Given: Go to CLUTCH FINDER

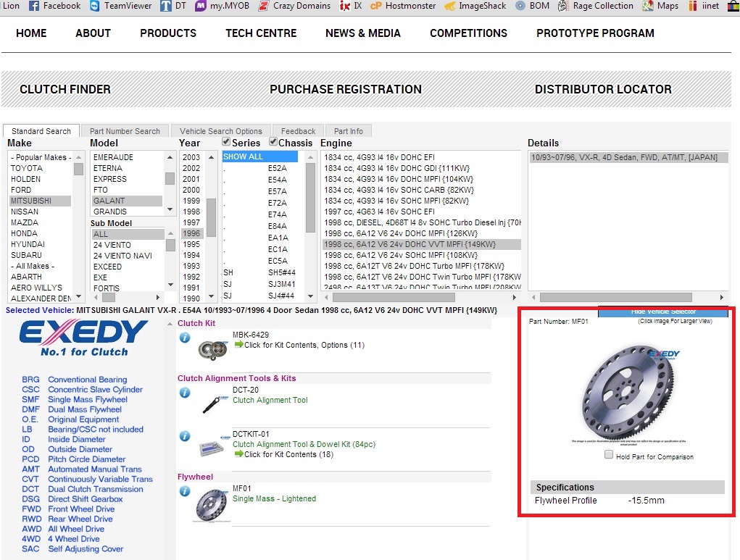Looking at the screenshot, I should click(x=65, y=89).
